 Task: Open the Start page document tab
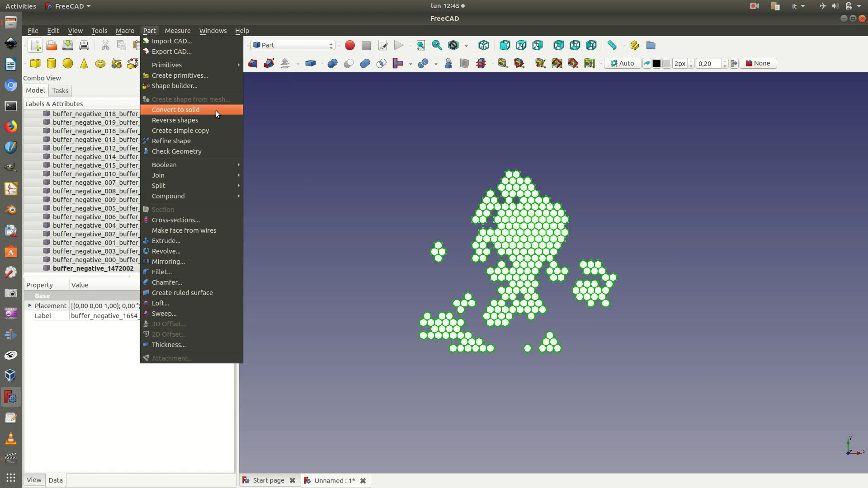[x=269, y=480]
